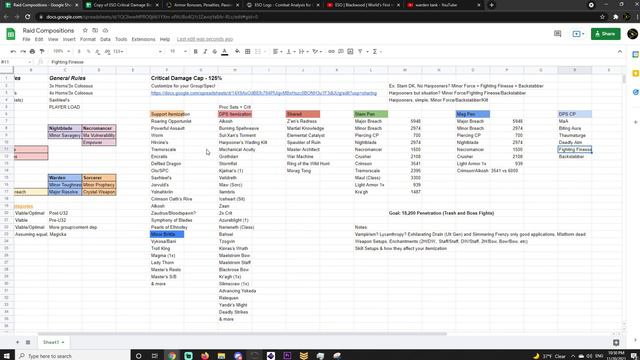Open Firefox from the taskbar
The width and height of the screenshot is (640, 360).
205,356
